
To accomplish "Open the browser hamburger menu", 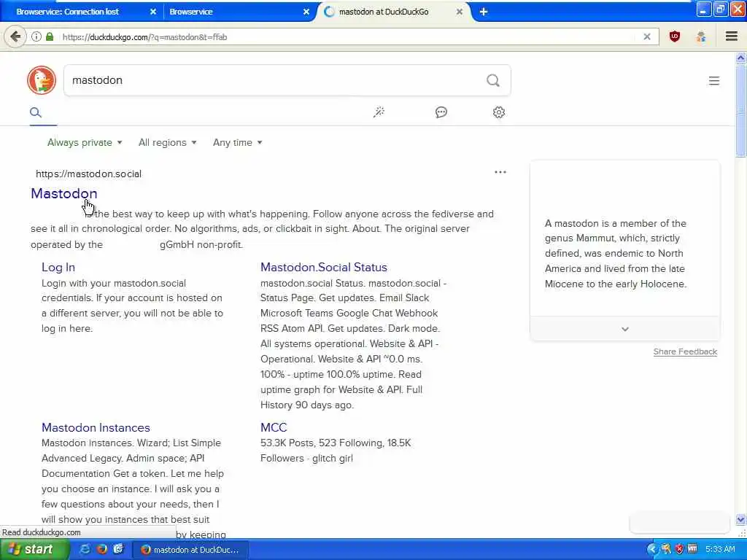I will point(731,36).
